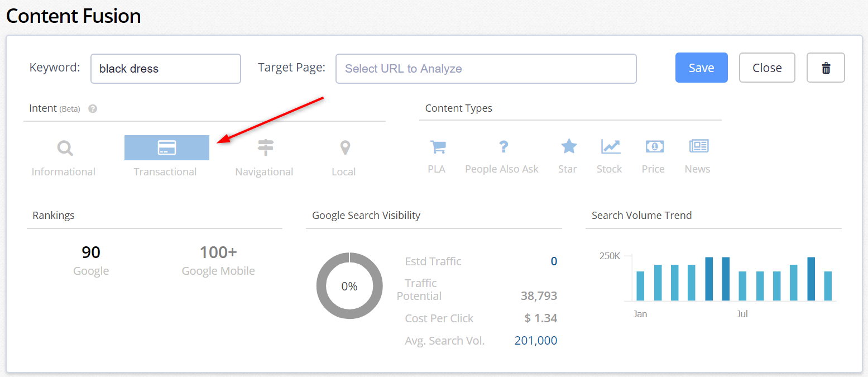868x377 pixels.
Task: Click the Price content type label
Action: (653, 169)
